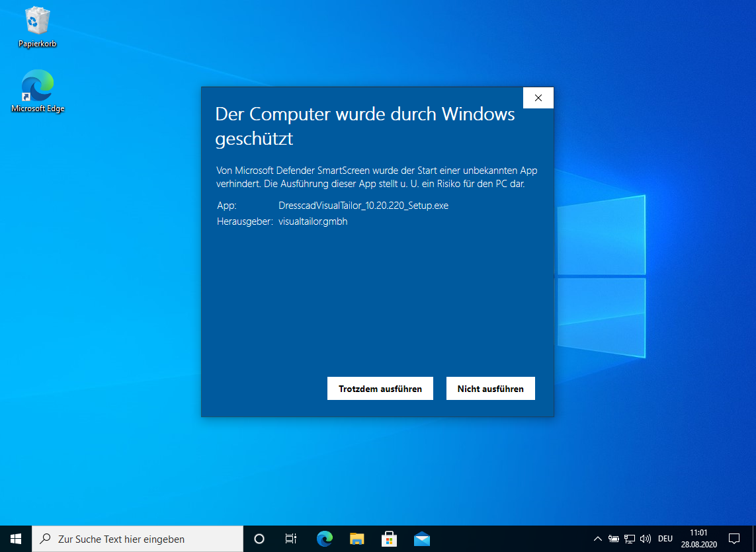
Task: Expand the hidden system tray icons
Action: tap(597, 539)
